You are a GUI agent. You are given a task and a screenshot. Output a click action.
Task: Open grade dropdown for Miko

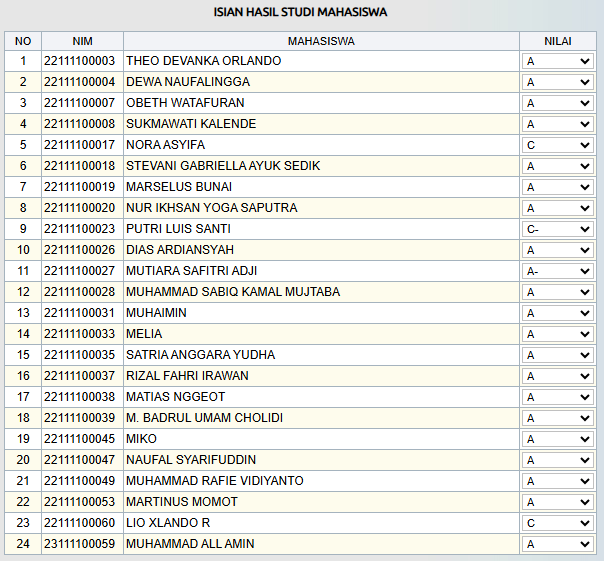click(x=558, y=439)
